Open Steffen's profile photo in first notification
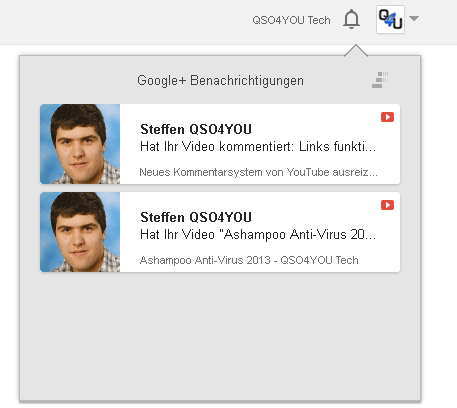This screenshot has height=408, width=457. tap(80, 144)
